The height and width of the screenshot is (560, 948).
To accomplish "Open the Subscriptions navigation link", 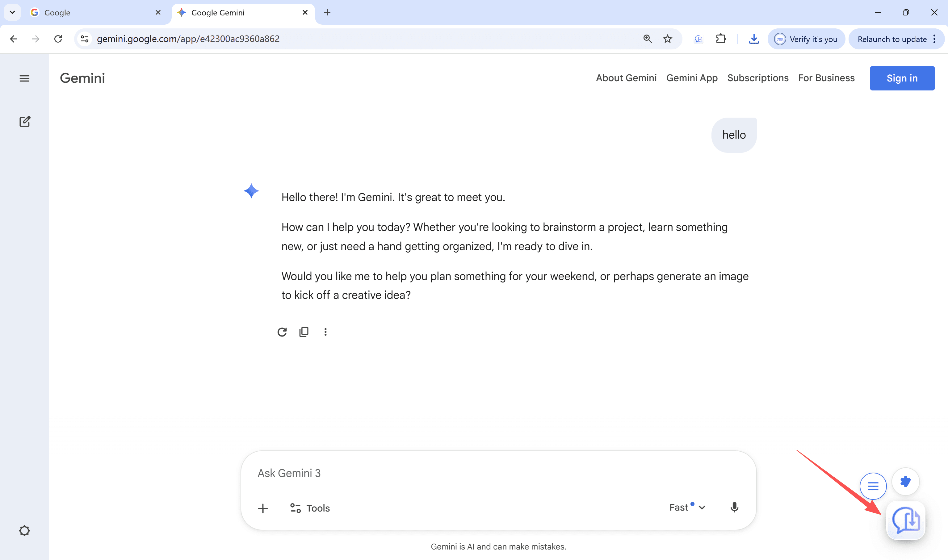I will point(758,78).
